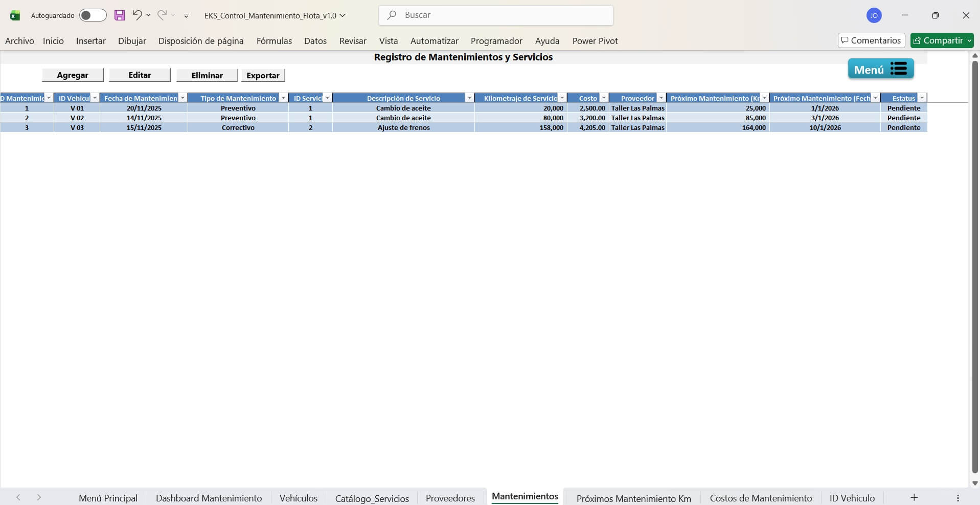Open the file name dropdown chevron
This screenshot has width=980, height=505.
point(343,15)
